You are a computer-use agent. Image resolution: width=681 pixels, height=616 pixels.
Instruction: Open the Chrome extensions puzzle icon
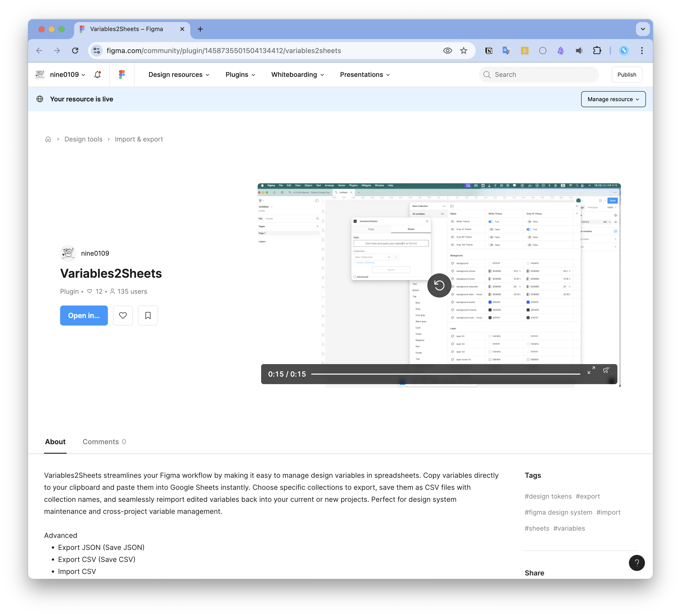coord(597,51)
